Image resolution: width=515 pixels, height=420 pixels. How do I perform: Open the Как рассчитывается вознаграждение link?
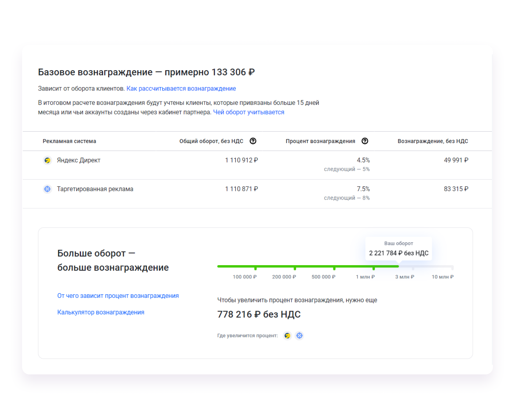click(181, 89)
